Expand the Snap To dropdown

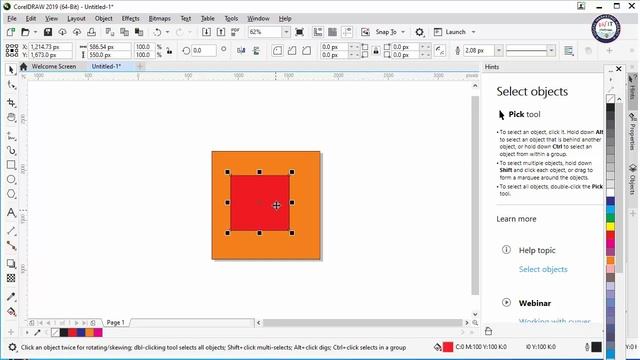click(403, 32)
